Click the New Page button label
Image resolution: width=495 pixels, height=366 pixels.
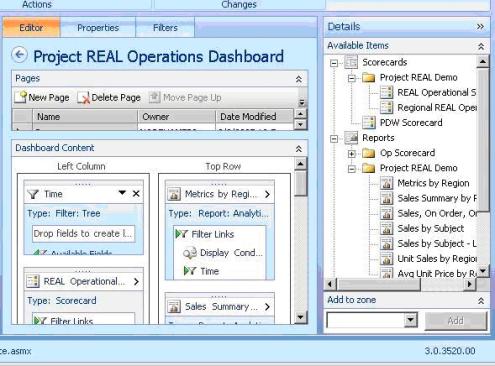click(49, 97)
